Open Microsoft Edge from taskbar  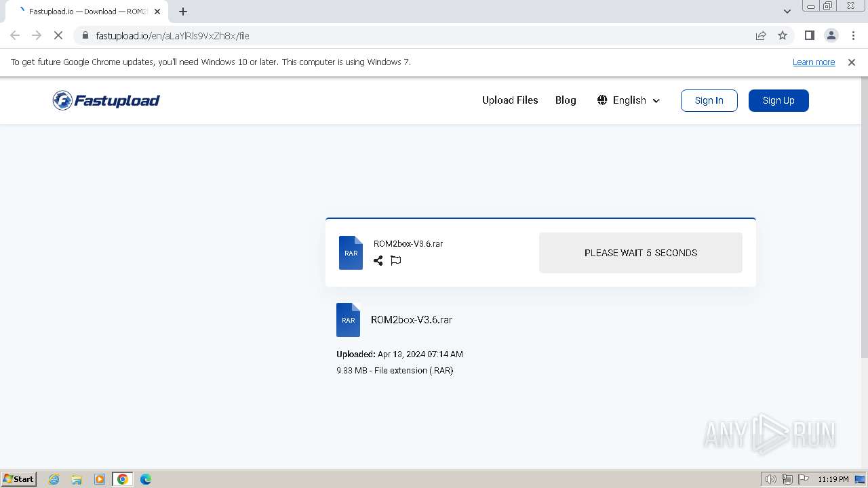[x=146, y=479]
